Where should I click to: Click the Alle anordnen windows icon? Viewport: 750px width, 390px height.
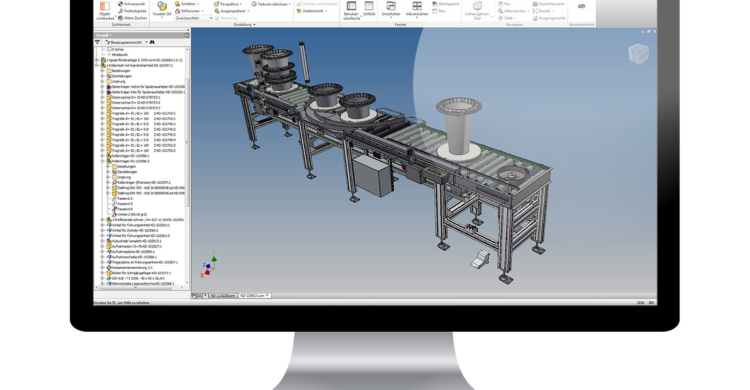[417, 9]
